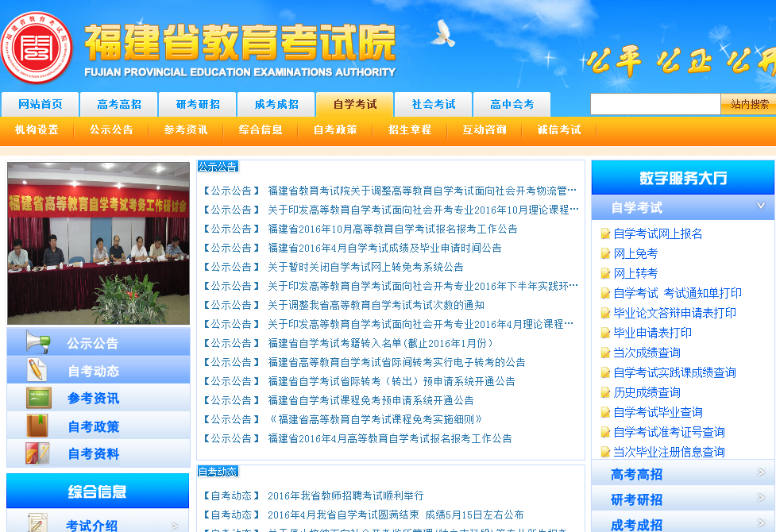Viewport: 776px width, 532px height.
Task: Open notice 福建省2016年10月高等教育自学考试报名报考工作公告
Action: [392, 229]
